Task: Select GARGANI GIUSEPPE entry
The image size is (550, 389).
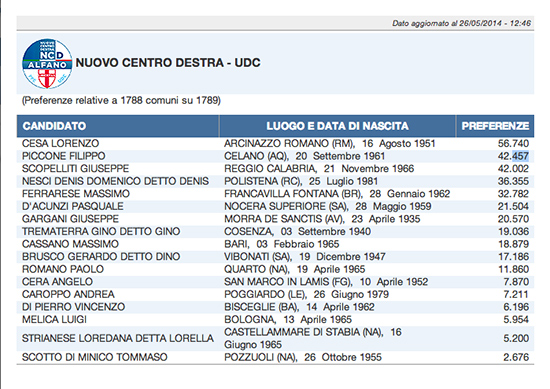Action: coord(70,219)
